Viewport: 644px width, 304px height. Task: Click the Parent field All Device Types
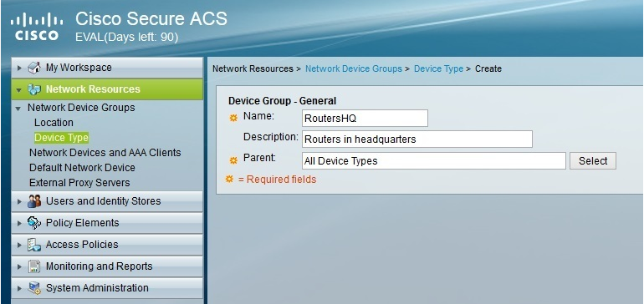pos(434,161)
